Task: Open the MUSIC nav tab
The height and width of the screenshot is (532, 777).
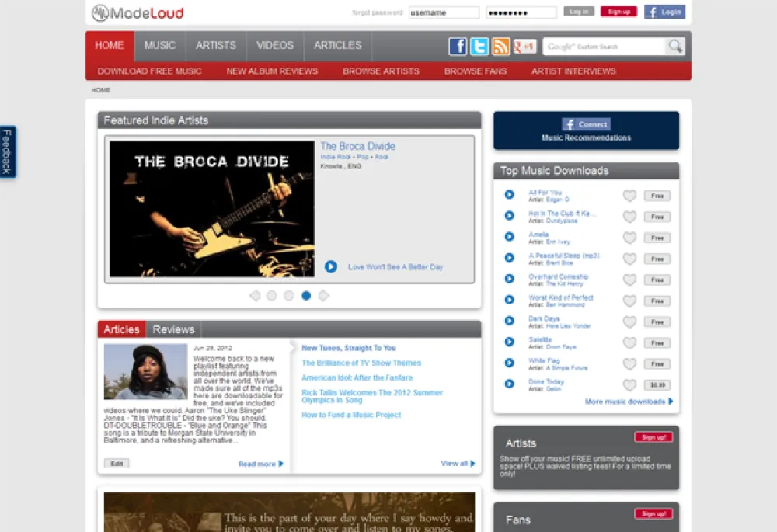Action: pos(160,46)
